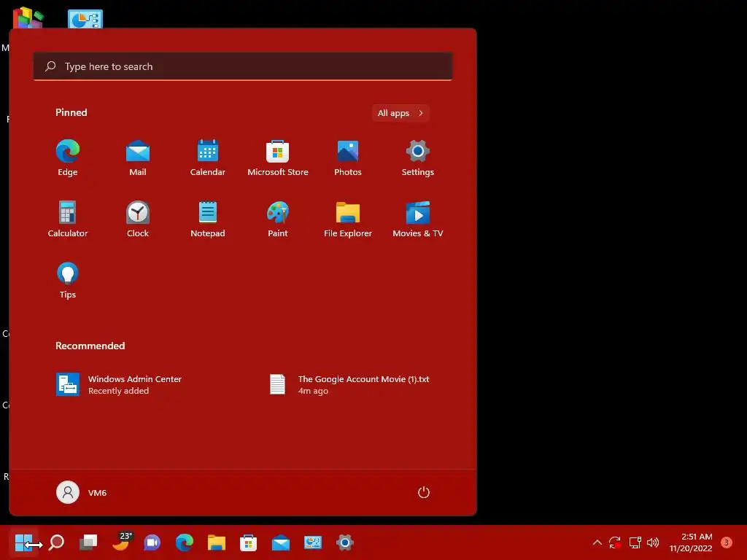The image size is (747, 560).
Task: Click the Start button on taskbar
Action: coord(23,542)
